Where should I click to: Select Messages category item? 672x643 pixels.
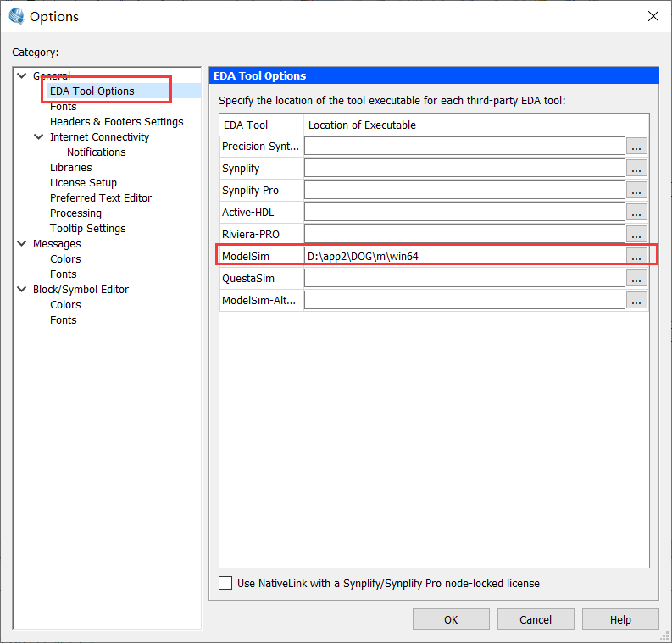pyautogui.click(x=57, y=244)
